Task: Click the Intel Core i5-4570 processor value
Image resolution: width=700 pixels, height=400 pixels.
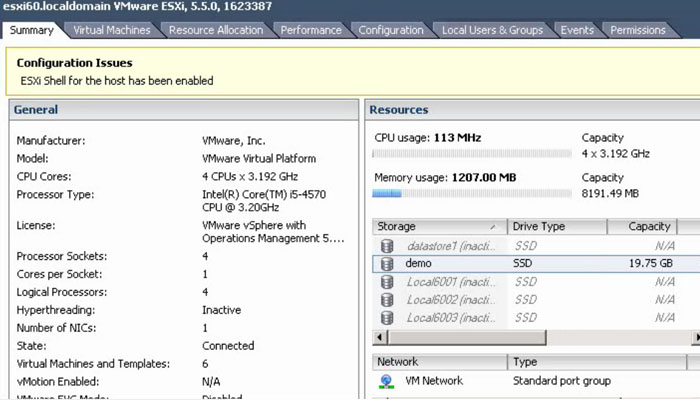Action: pos(264,201)
